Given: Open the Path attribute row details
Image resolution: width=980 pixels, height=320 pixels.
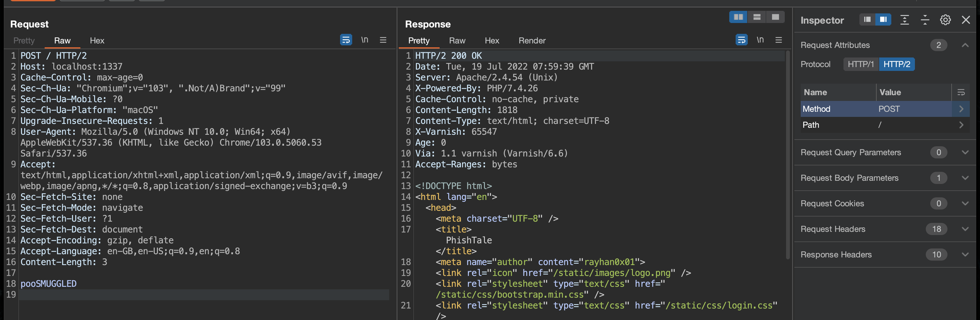Looking at the screenshot, I should [961, 125].
